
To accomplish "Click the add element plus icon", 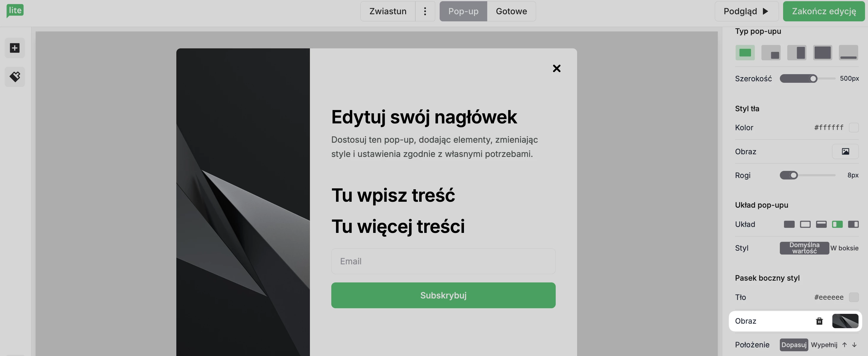I will [x=15, y=48].
